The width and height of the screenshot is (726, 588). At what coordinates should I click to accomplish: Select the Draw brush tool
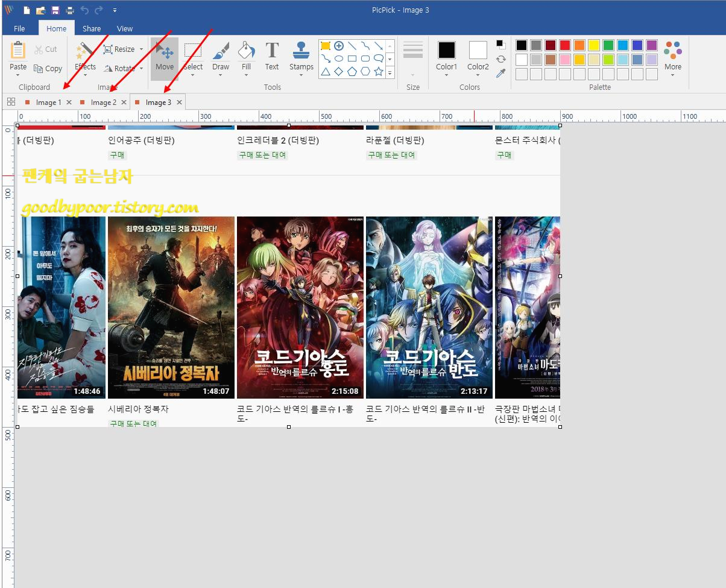click(221, 58)
